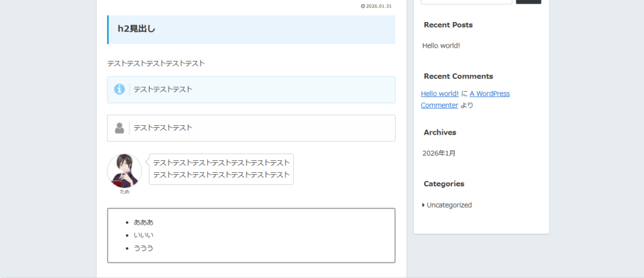The width and height of the screenshot is (644, 278).
Task: Visit the A WordPress Commenter link
Action: point(489,94)
